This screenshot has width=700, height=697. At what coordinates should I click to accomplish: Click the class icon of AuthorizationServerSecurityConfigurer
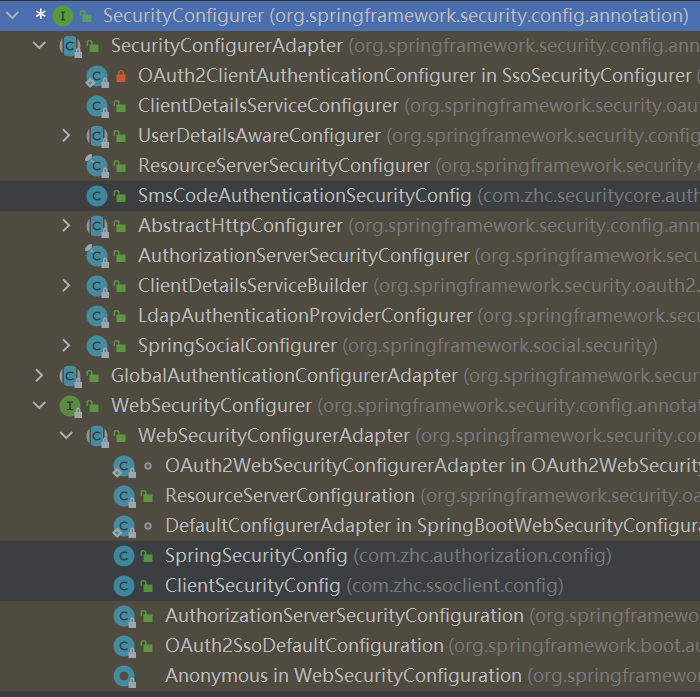(97, 256)
